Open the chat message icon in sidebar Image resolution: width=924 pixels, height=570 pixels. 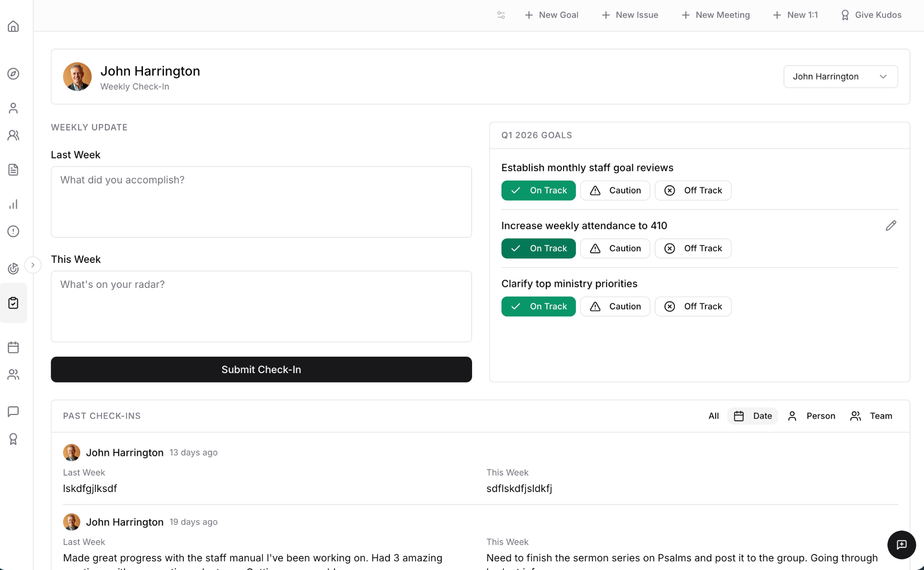pos(13,411)
